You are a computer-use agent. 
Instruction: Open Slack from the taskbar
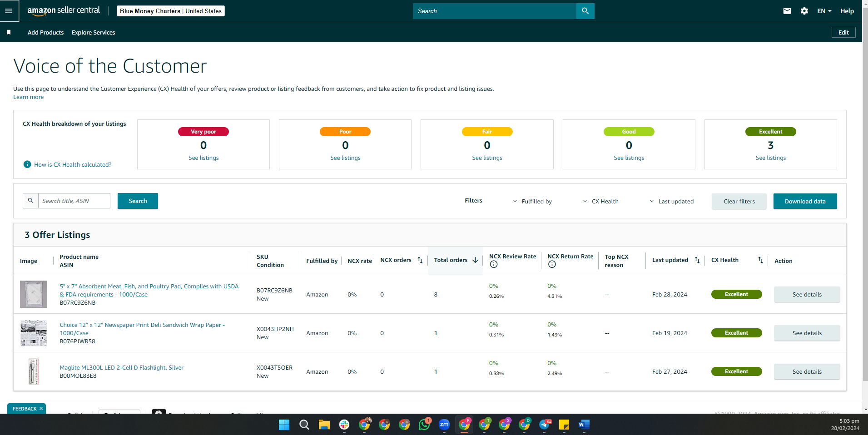click(x=344, y=425)
